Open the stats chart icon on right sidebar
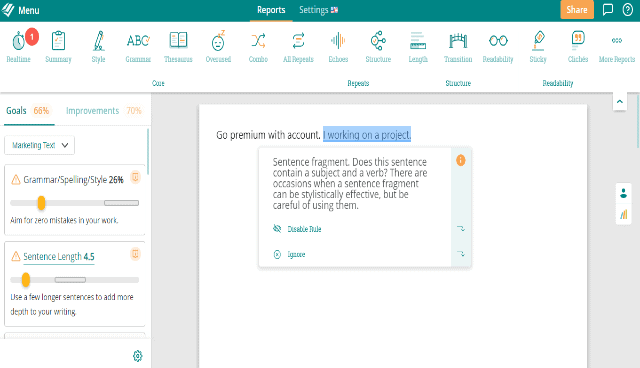 623,214
